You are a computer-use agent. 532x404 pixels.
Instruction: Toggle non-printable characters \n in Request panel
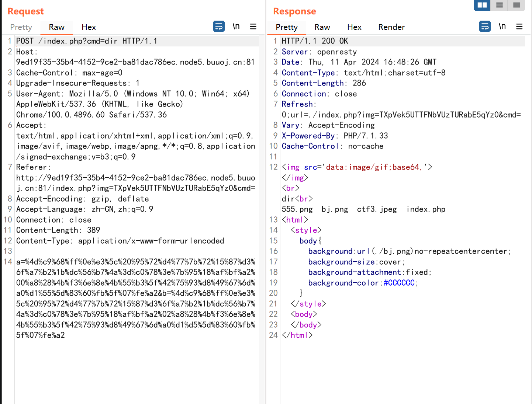coord(236,27)
